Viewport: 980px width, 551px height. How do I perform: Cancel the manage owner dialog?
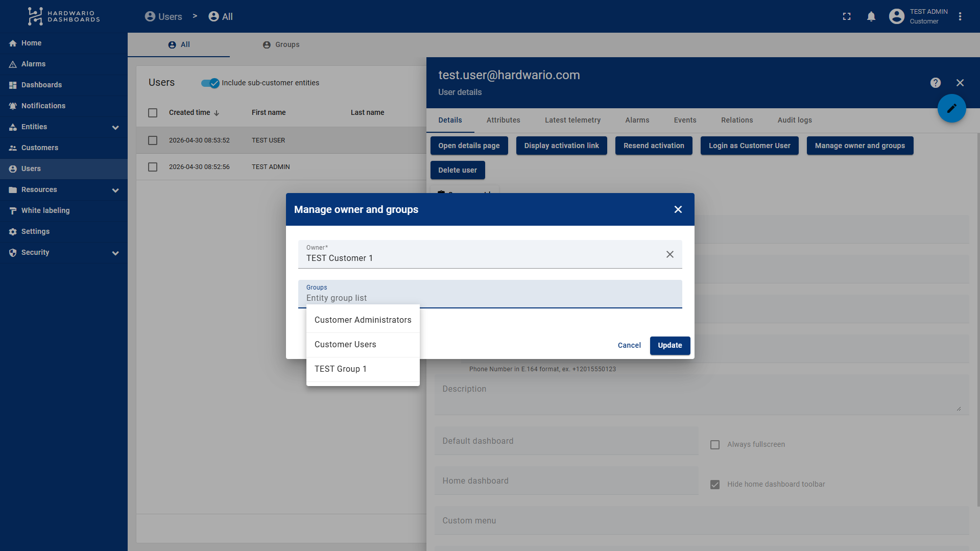pos(629,346)
